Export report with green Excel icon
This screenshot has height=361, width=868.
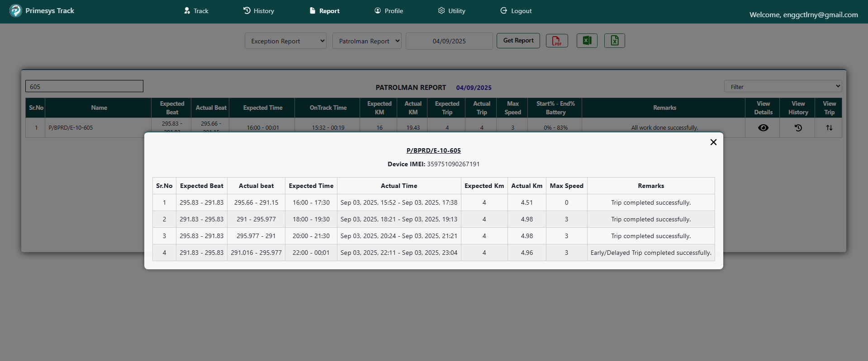point(587,41)
